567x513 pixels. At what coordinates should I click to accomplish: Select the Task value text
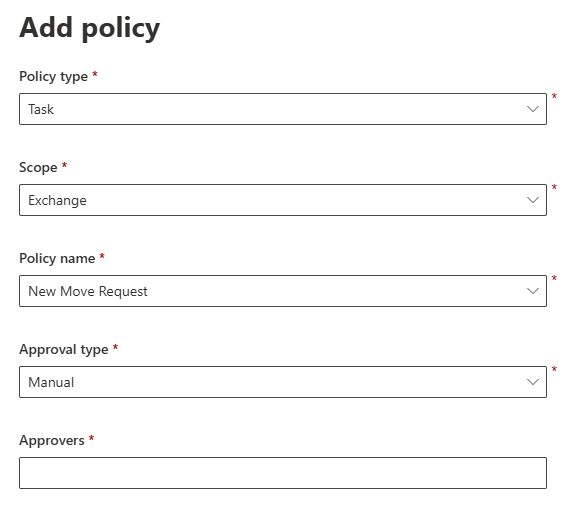(41, 109)
